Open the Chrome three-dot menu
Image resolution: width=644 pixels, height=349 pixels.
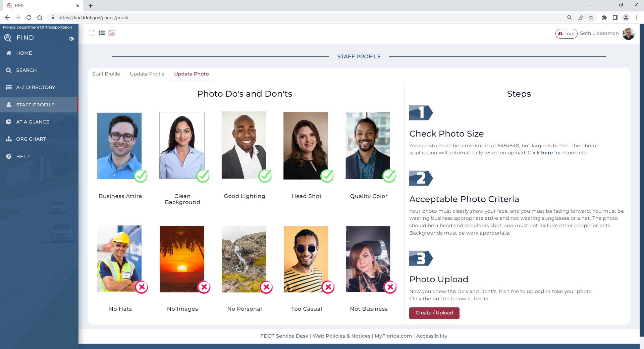pyautogui.click(x=637, y=17)
